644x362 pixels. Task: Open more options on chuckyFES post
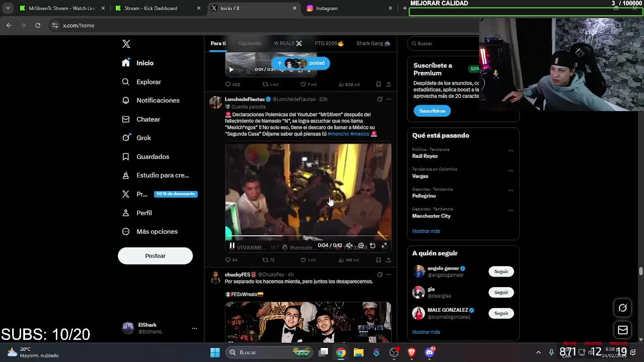pyautogui.click(x=388, y=275)
